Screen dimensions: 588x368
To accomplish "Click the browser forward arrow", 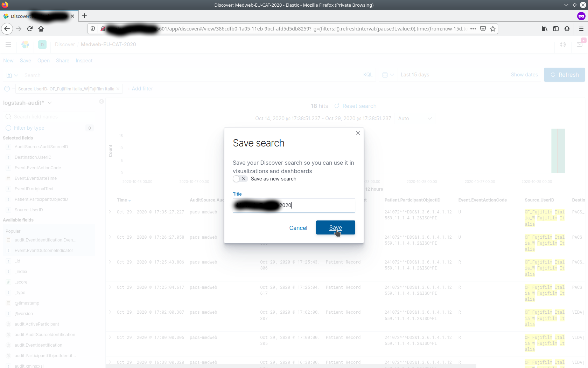I will [19, 29].
